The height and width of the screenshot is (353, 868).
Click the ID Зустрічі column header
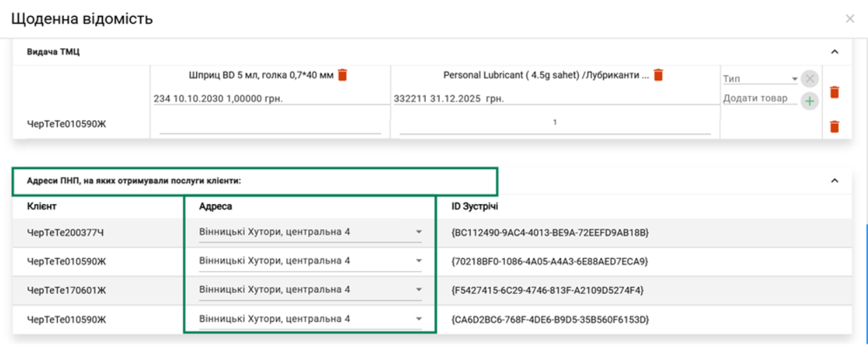pyautogui.click(x=475, y=207)
